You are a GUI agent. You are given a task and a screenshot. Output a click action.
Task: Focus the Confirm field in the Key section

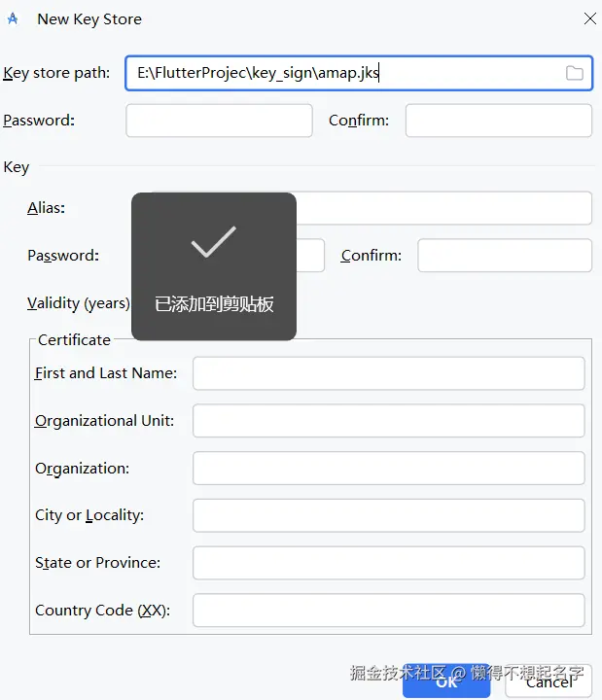(x=504, y=256)
